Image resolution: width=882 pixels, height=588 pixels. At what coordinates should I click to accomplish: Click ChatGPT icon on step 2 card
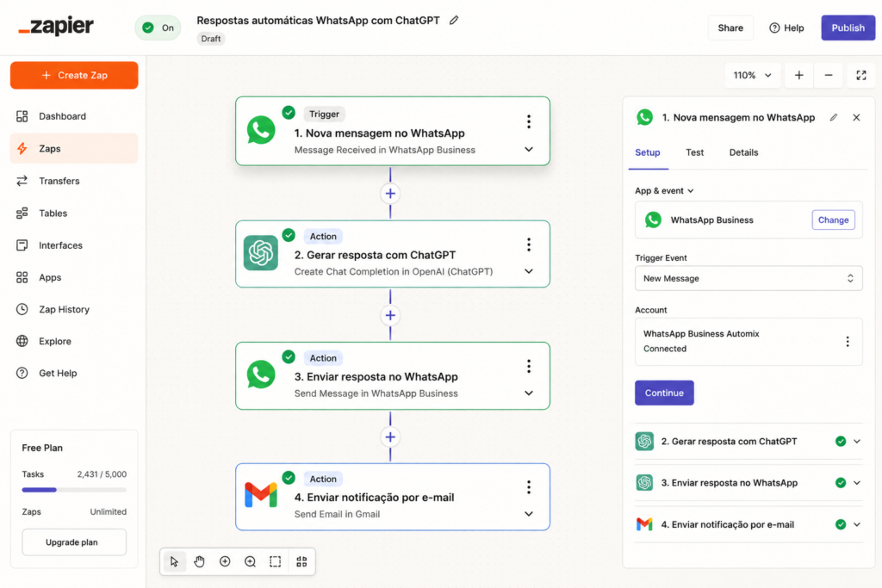[261, 253]
